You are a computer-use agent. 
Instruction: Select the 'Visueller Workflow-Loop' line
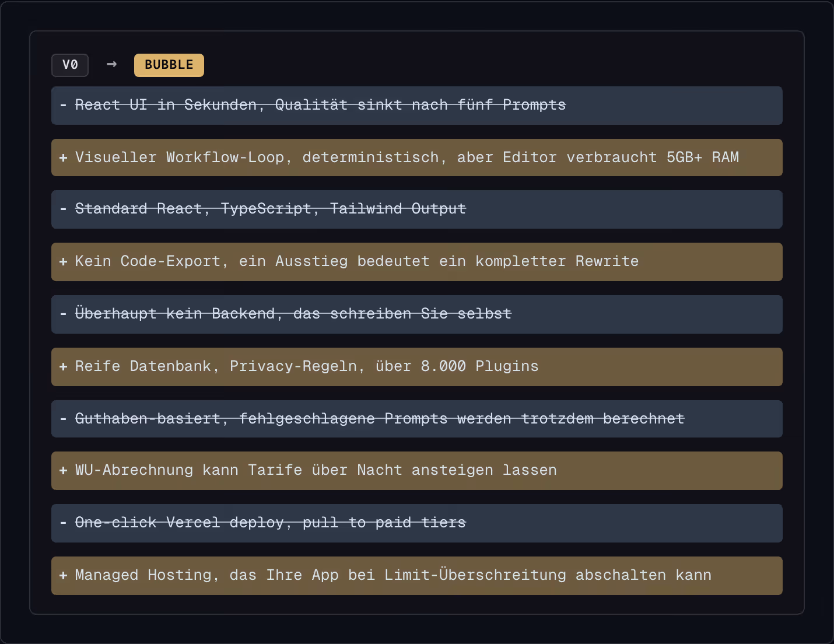417,157
